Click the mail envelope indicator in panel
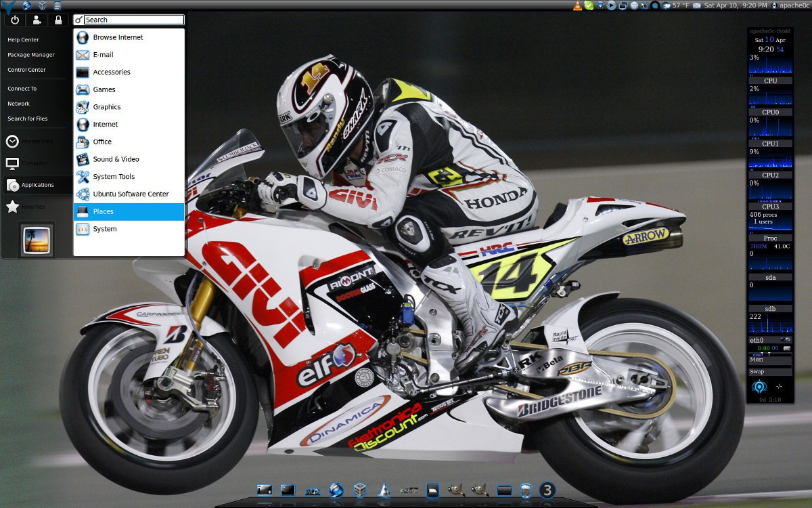This screenshot has height=508, width=812. tap(696, 5)
